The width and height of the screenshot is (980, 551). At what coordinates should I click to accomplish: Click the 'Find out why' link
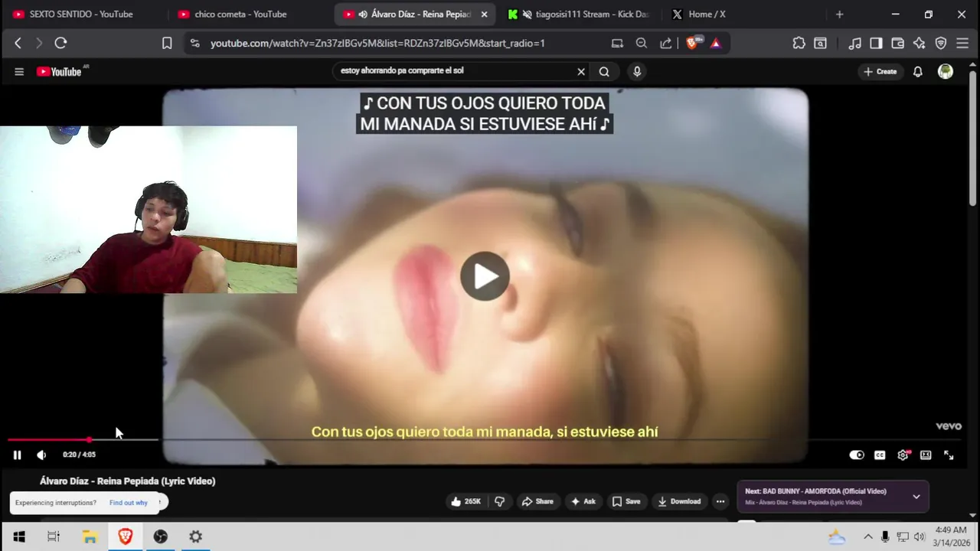[129, 503]
